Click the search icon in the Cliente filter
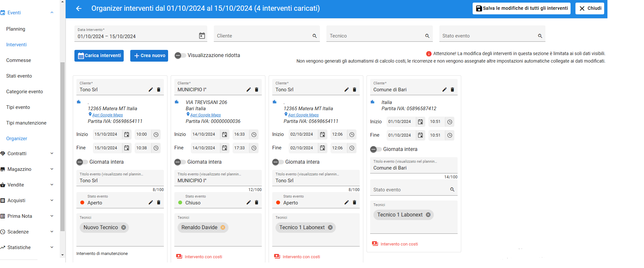The width and height of the screenshot is (644, 268). 315,36
